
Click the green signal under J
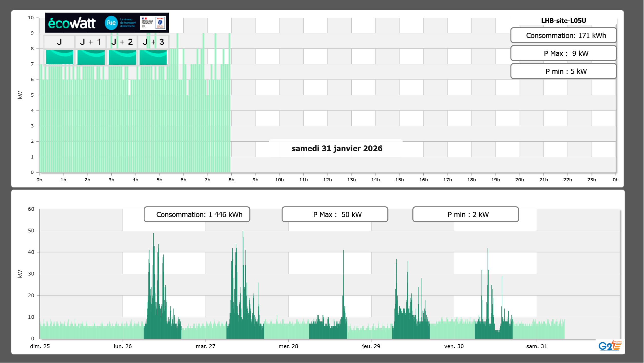pos(60,57)
